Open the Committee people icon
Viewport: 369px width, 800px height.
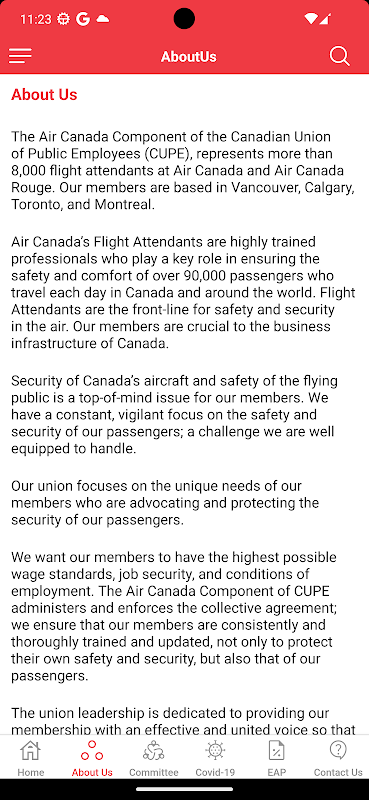pos(154,751)
